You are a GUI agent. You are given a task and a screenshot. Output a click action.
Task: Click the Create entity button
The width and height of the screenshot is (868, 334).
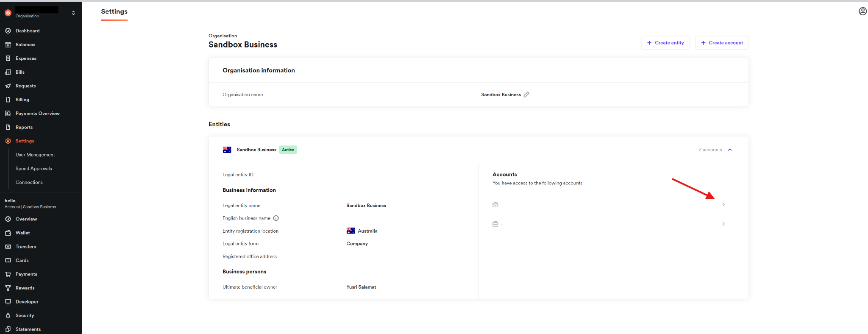pos(665,43)
